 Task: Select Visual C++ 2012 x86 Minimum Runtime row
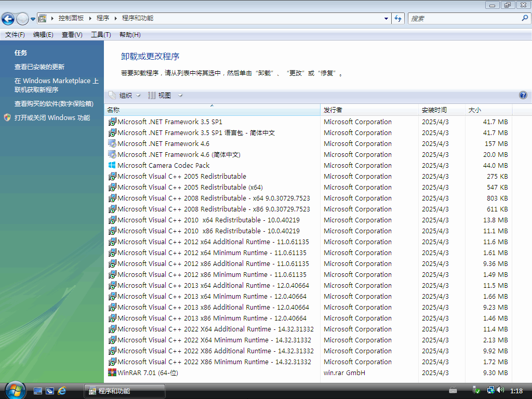tap(308, 274)
